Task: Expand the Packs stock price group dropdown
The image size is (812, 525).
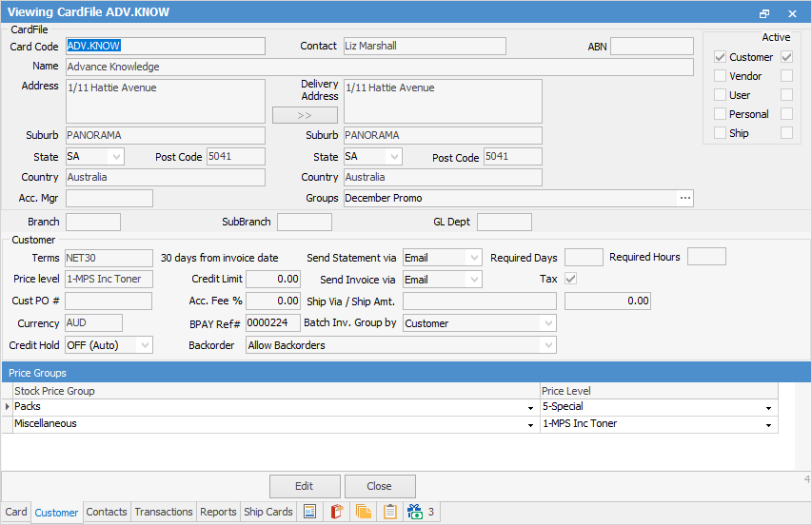Action: tap(531, 408)
